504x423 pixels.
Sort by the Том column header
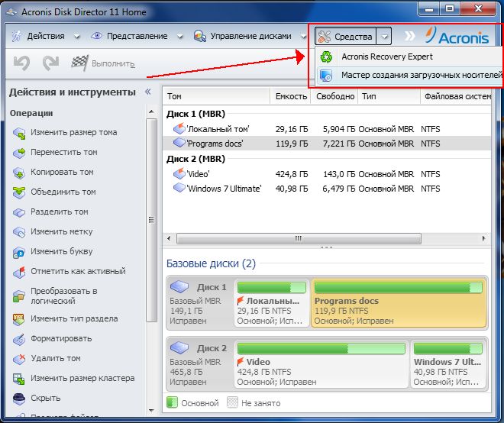pos(217,96)
